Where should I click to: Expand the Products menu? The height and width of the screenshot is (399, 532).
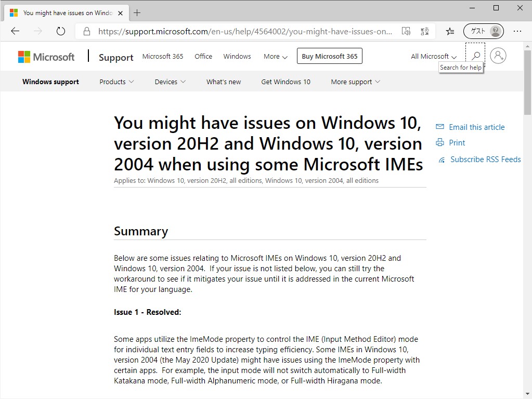[x=116, y=82]
